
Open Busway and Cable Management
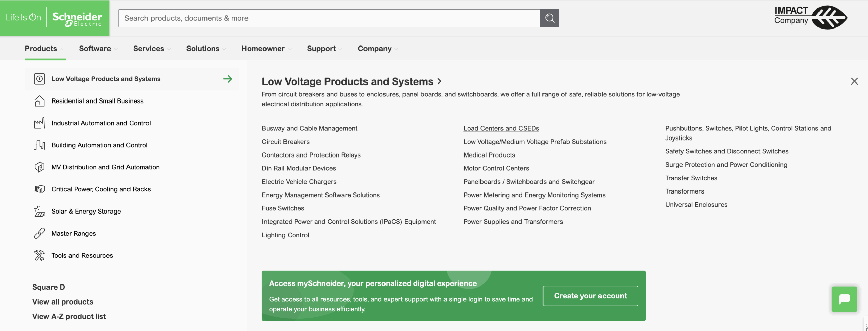(309, 128)
